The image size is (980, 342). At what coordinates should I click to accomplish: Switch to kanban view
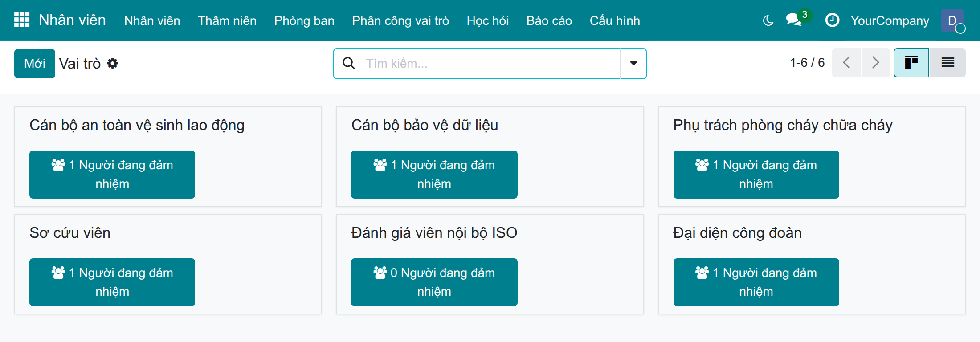(x=911, y=63)
